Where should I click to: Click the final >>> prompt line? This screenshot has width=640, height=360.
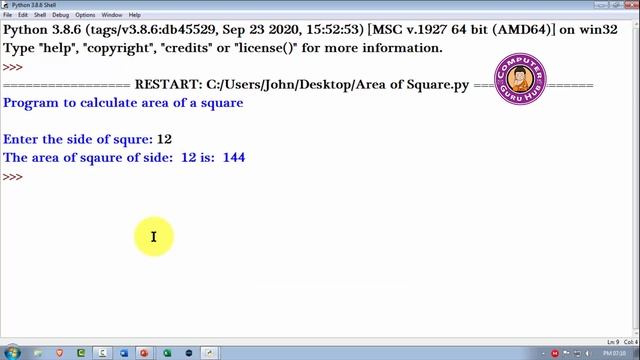(13, 177)
